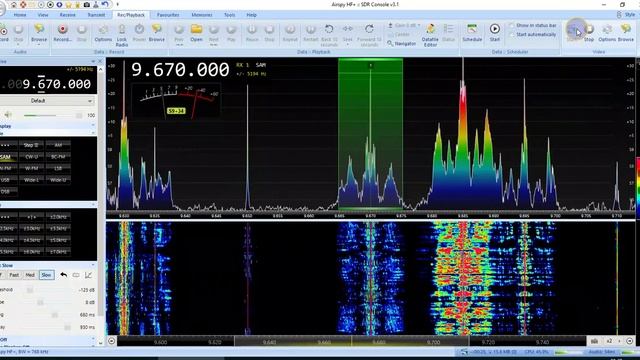Switch to the Favourites ribbon tab

168,15
